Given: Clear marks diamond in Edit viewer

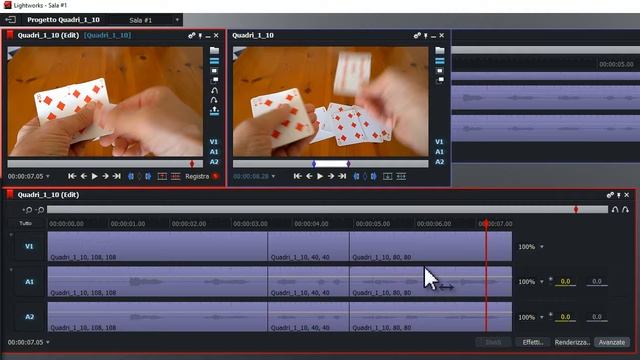Looking at the screenshot, I should (139, 176).
